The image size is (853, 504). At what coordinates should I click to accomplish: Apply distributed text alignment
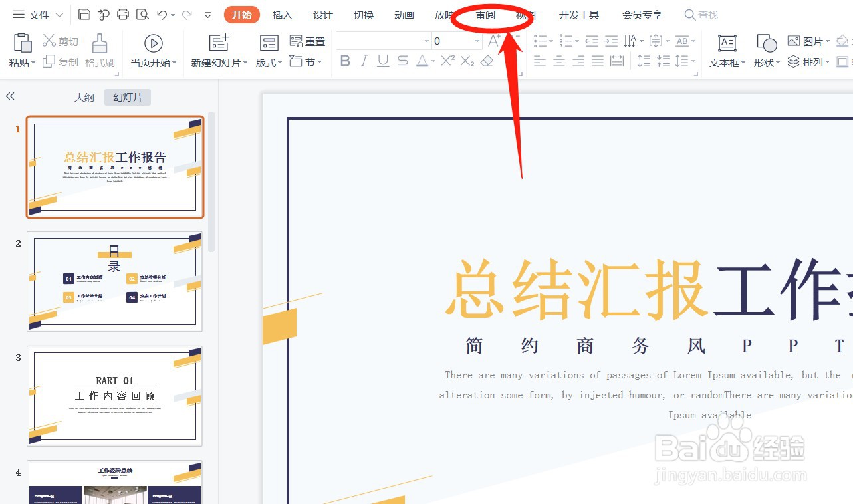point(617,61)
